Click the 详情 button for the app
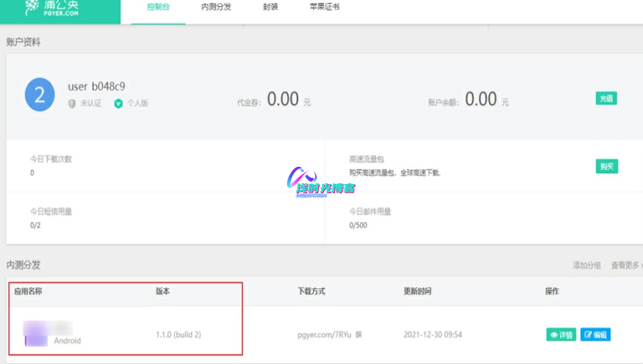 (x=561, y=335)
